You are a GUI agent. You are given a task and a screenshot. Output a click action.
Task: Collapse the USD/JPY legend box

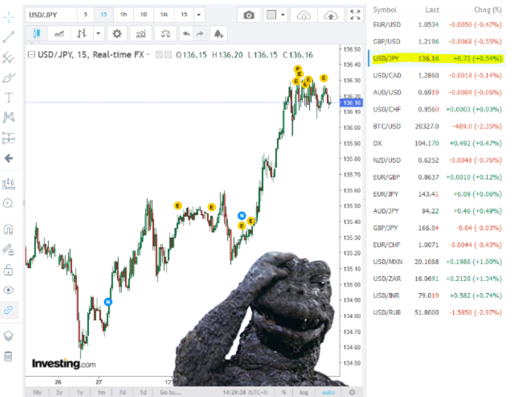[x=31, y=54]
